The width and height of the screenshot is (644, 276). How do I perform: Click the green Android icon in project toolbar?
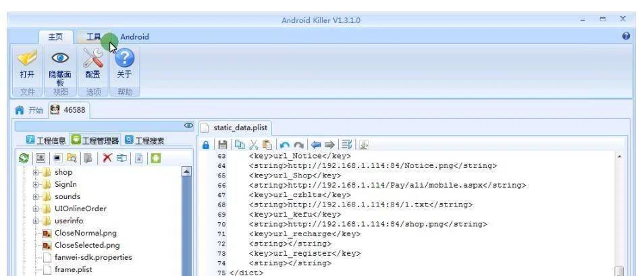pos(157,158)
